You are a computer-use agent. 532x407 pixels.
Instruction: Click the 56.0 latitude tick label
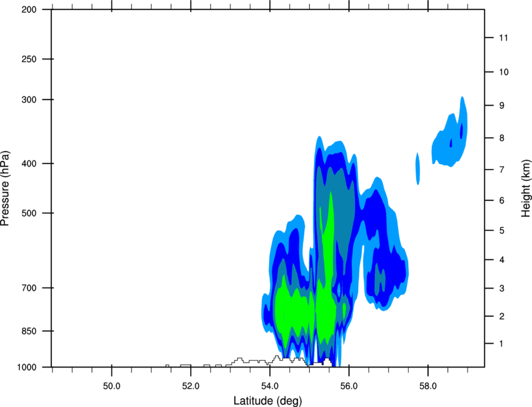point(349,386)
